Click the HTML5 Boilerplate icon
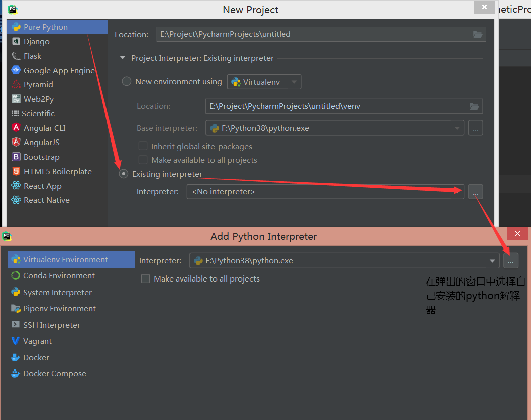Viewport: 531px width, 420px height. pos(16,171)
